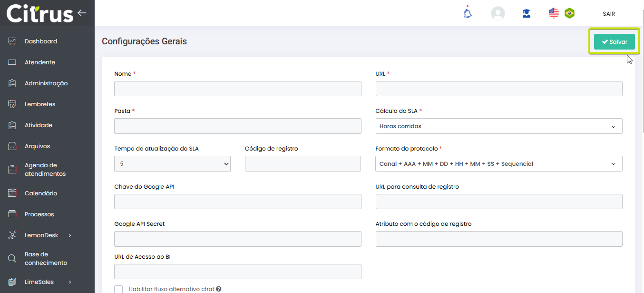Click the graduation cap training icon
Image resolution: width=644 pixels, height=293 pixels.
(x=527, y=13)
